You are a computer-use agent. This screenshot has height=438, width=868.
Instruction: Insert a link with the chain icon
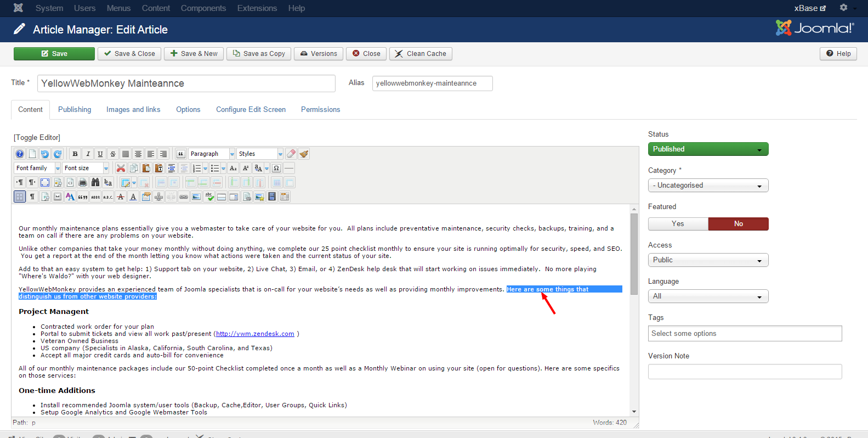click(184, 196)
